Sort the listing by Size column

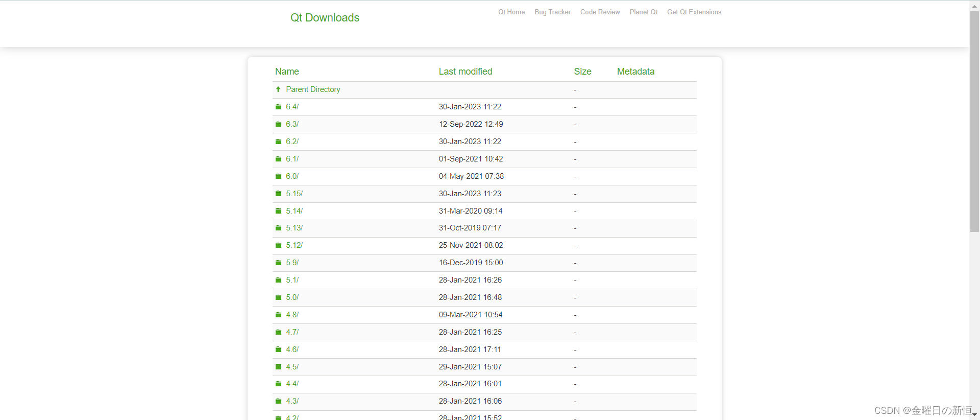582,72
